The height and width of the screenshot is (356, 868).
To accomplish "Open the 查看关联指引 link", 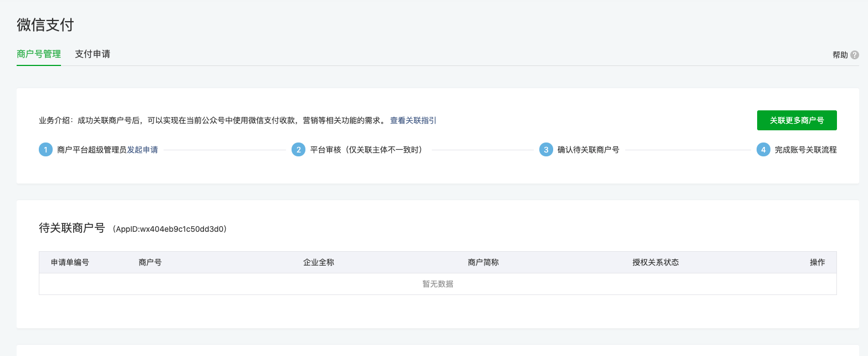I will tap(413, 120).
